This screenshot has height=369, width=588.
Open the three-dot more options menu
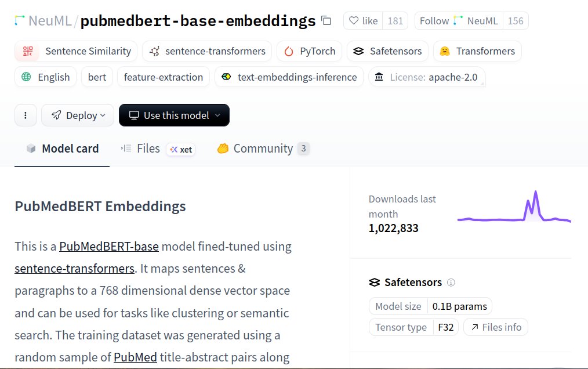(26, 115)
